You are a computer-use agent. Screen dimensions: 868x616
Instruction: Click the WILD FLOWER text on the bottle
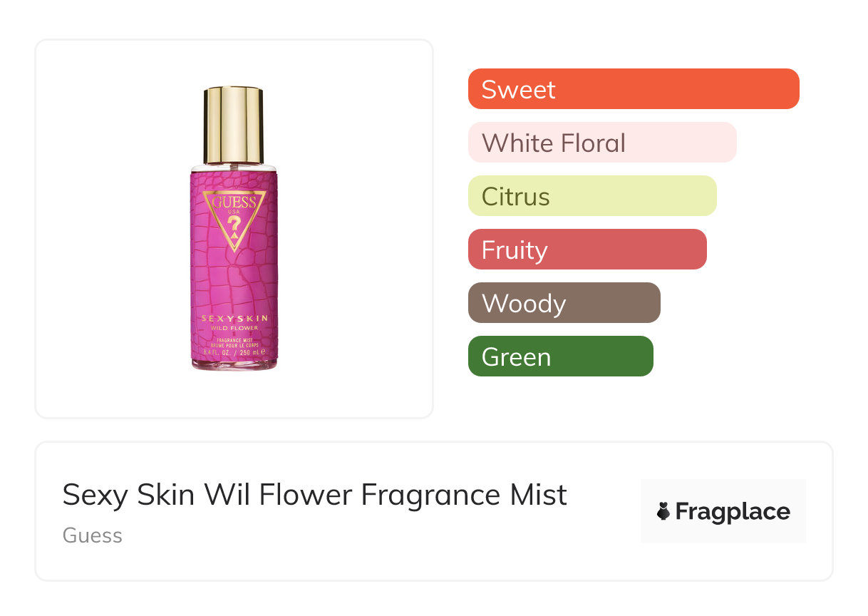pos(234,329)
